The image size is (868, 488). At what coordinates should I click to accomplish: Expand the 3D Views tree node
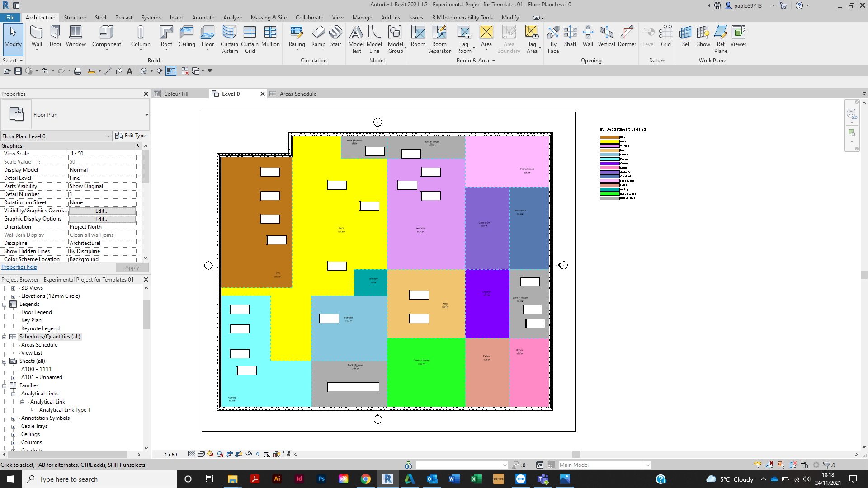(x=13, y=288)
